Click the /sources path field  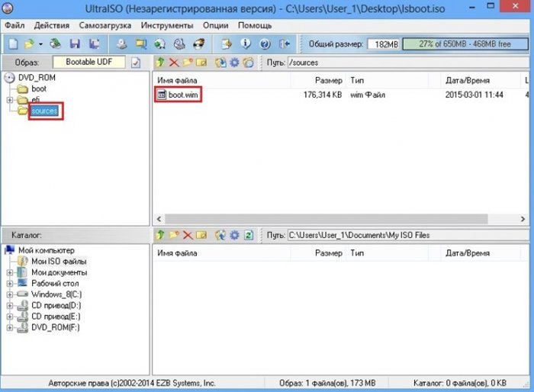coord(408,63)
